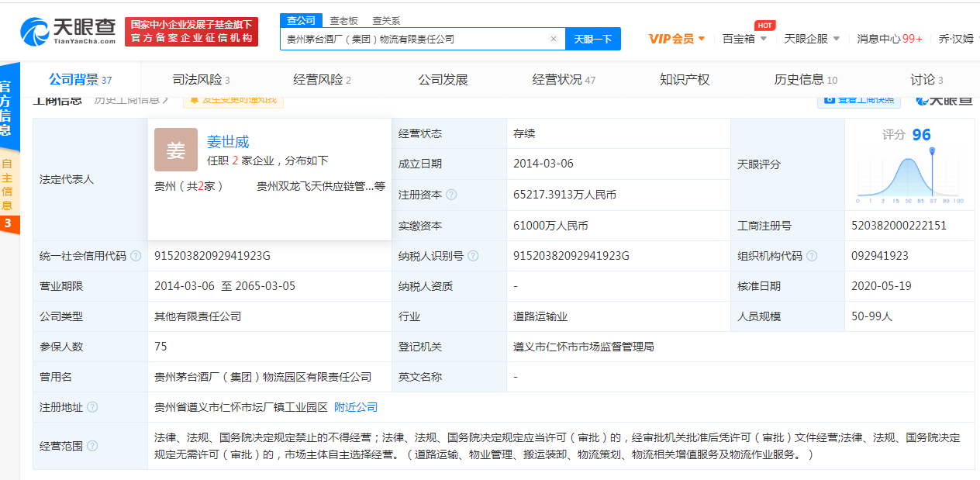This screenshot has width=980, height=480.
Task: Clear the search box with the X icon
Action: point(554,39)
